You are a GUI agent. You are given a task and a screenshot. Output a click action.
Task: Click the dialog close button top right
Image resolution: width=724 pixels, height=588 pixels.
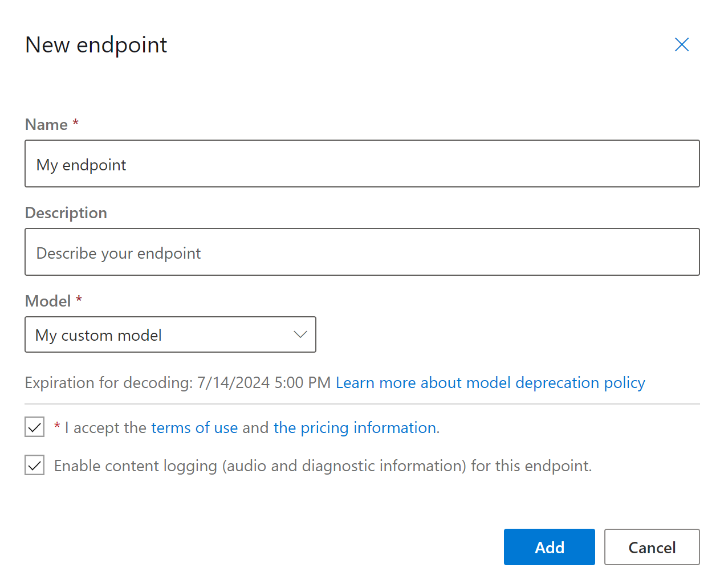coord(682,44)
